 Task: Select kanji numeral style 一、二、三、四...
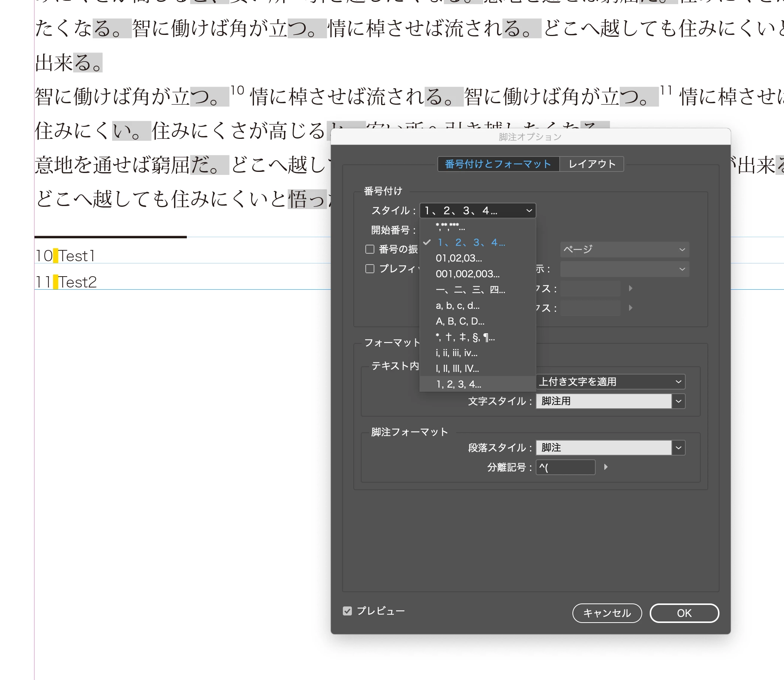[x=470, y=290]
